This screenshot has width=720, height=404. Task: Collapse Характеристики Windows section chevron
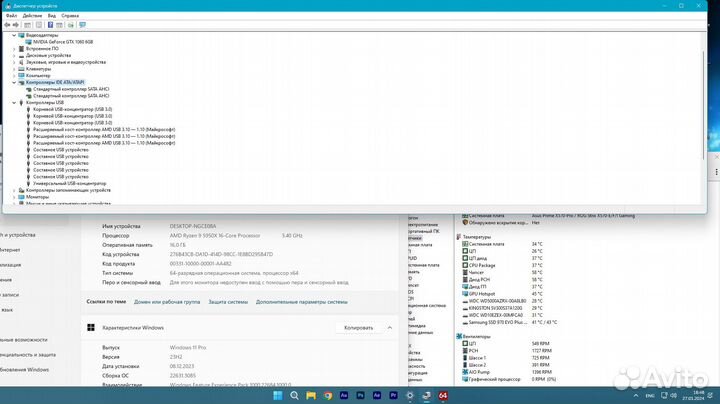(x=390, y=328)
